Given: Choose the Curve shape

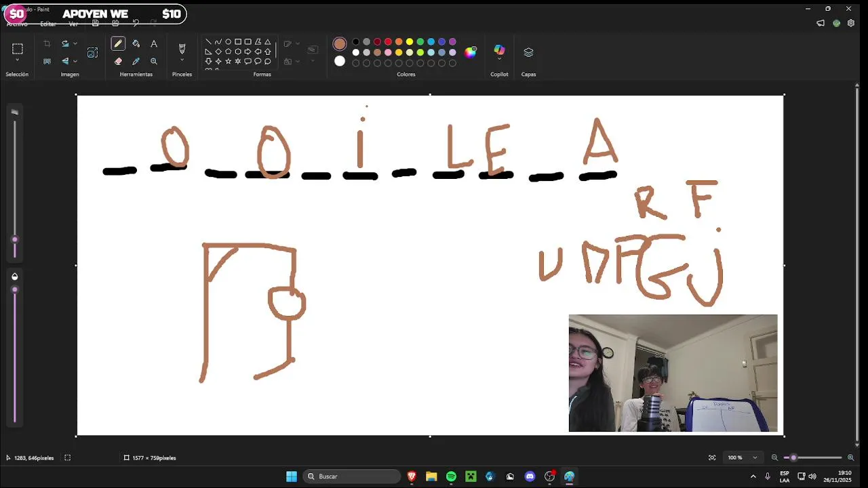Looking at the screenshot, I should pos(218,41).
